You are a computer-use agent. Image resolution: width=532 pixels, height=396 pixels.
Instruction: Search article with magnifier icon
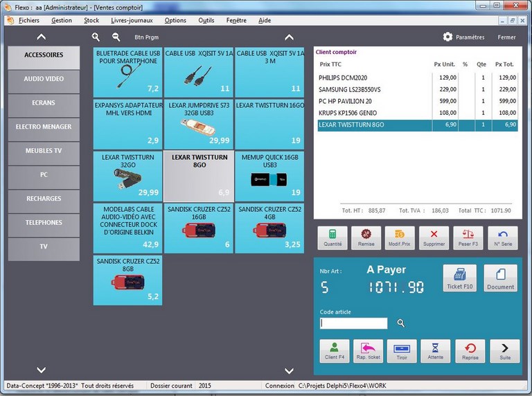pyautogui.click(x=400, y=323)
